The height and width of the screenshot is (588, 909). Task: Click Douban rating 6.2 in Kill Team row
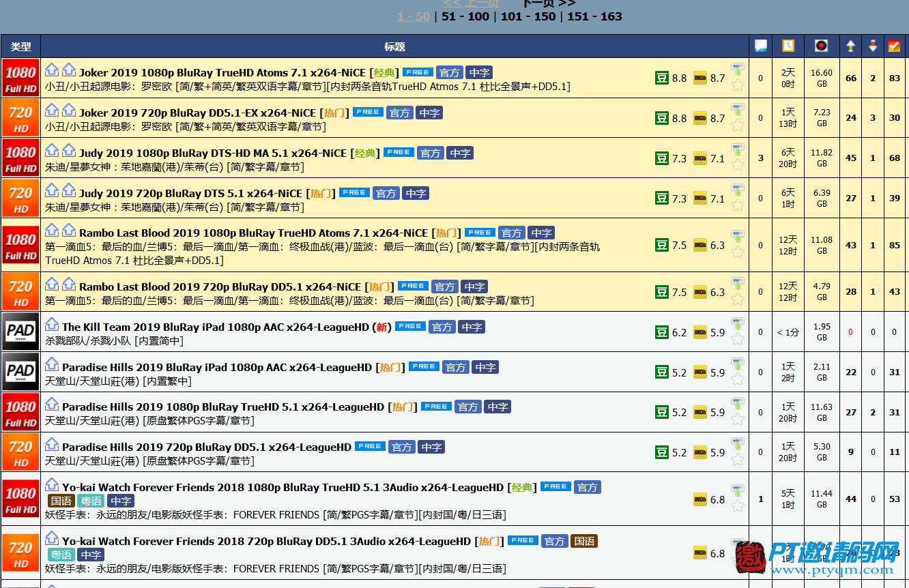pos(679,332)
